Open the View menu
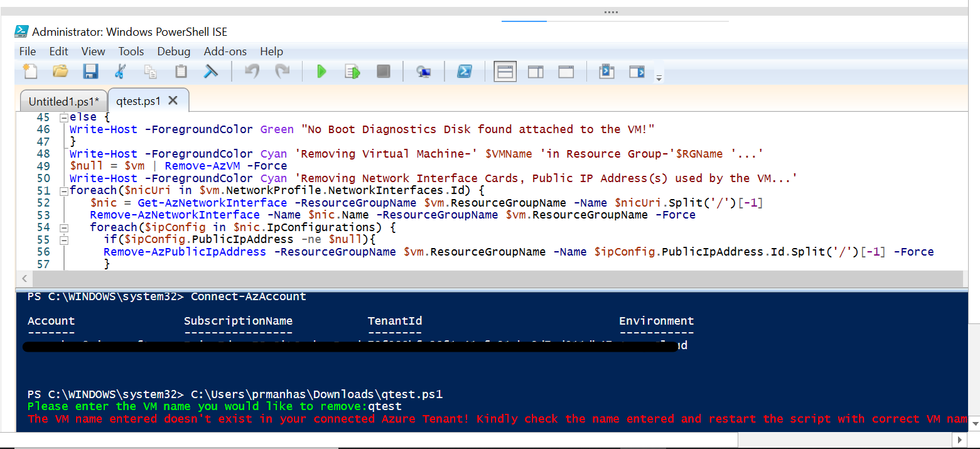The image size is (980, 449). [x=93, y=51]
